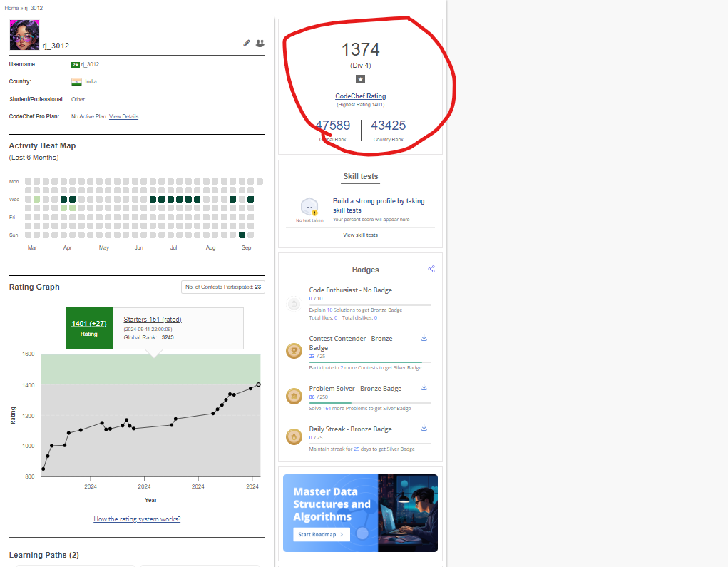Go to Home in the breadcrumb
Viewport: 728px width, 567px height.
point(11,8)
